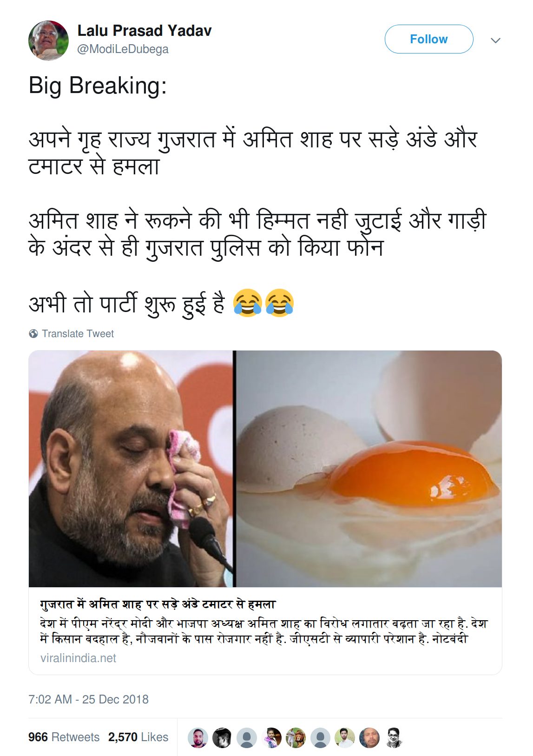Open the @ModiLeDubega handle
Image resolution: width=533 pixels, height=756 pixels.
point(123,49)
